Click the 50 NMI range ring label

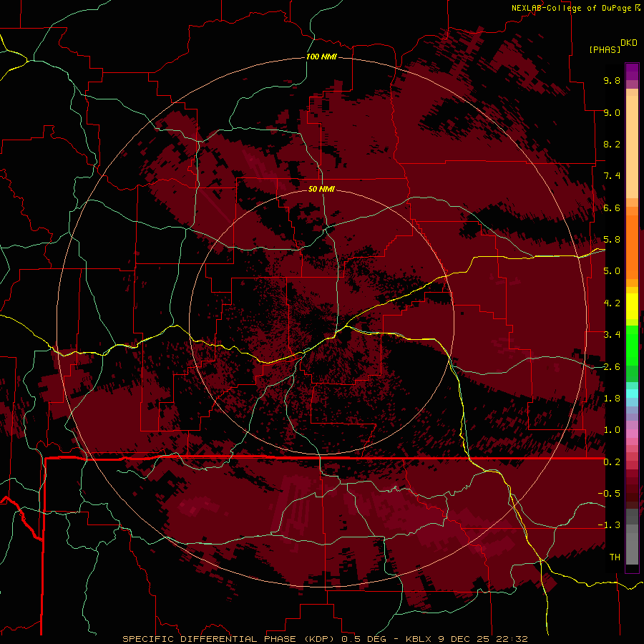click(x=321, y=189)
